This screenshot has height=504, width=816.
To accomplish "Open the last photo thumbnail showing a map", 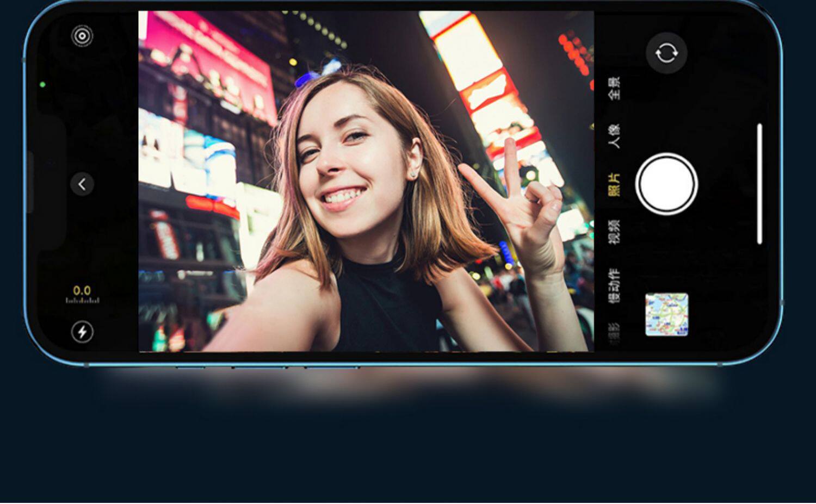I will (x=666, y=314).
